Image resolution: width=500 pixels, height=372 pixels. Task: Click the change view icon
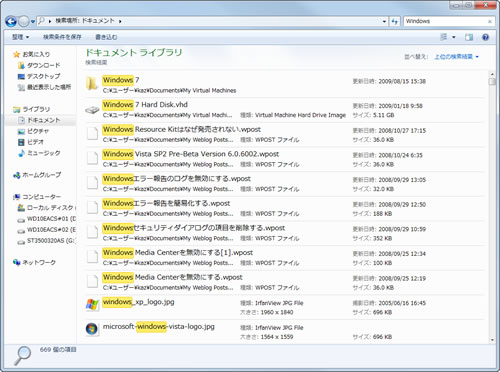[x=444, y=37]
